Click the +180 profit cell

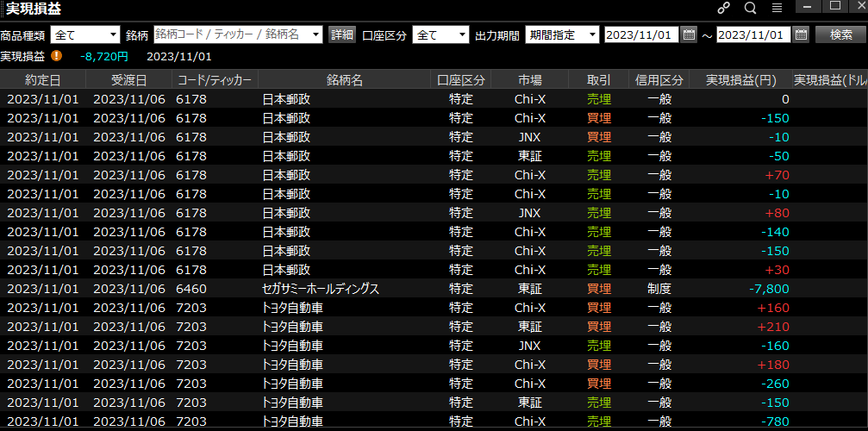(773, 365)
